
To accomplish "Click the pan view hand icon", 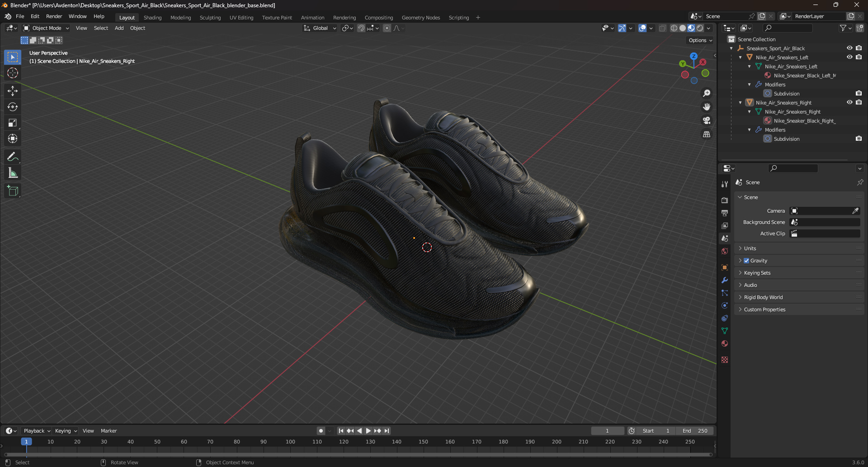I will tap(706, 107).
